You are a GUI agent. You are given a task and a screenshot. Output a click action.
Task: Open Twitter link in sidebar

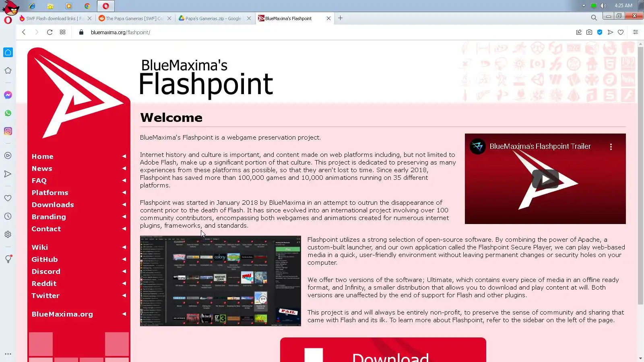pyautogui.click(x=45, y=296)
